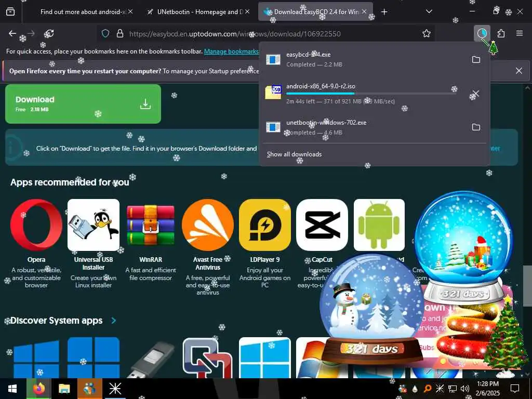Close the android-x86 tab

130,11
